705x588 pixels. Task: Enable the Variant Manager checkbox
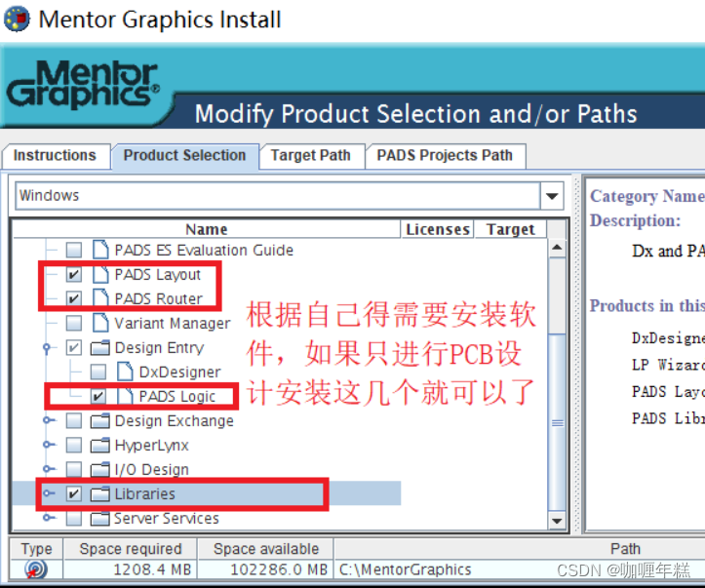tap(74, 323)
